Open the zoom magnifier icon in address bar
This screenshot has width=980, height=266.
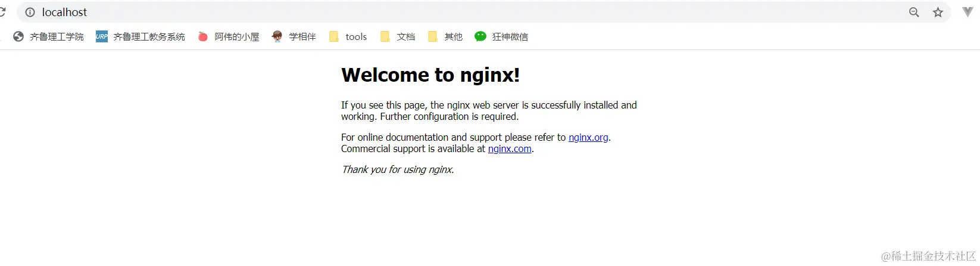pos(914,12)
